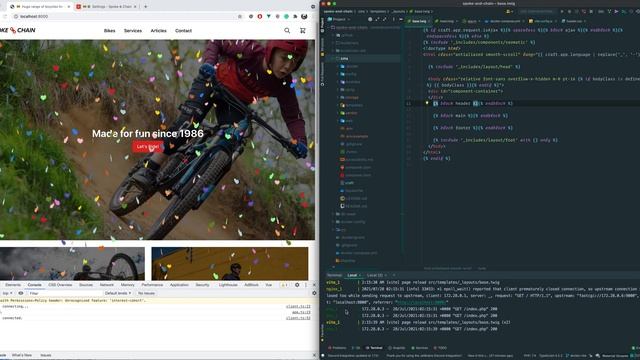Screen dimensions: 640x360
Task: Switch to Issues drawer tab
Action: tap(46, 355)
